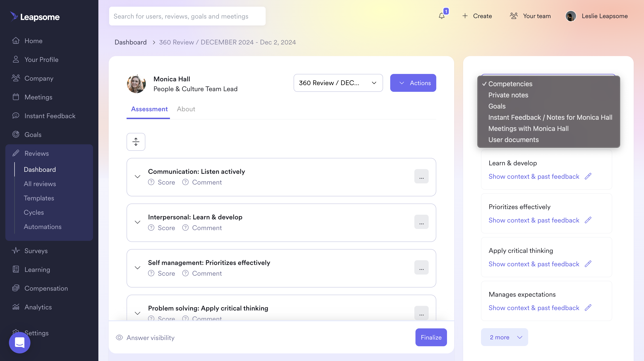Open Goals target icon
Viewport: 644px width, 361px height.
(16, 134)
